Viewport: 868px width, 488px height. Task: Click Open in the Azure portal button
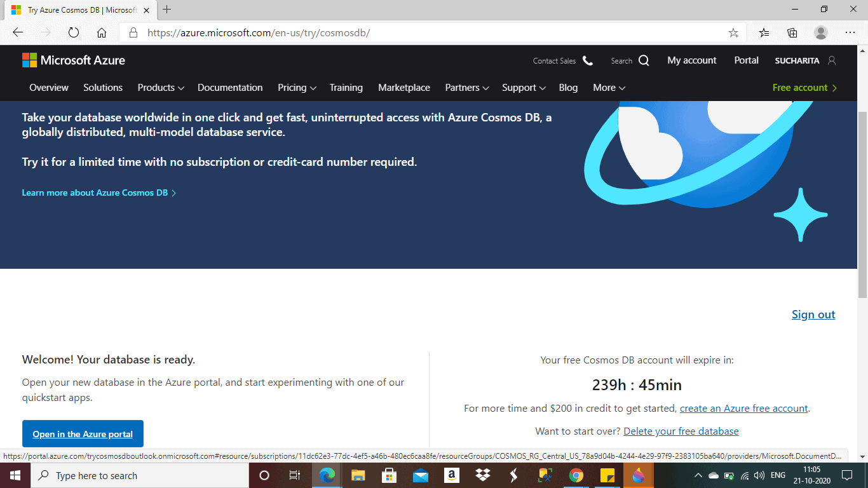click(x=83, y=434)
